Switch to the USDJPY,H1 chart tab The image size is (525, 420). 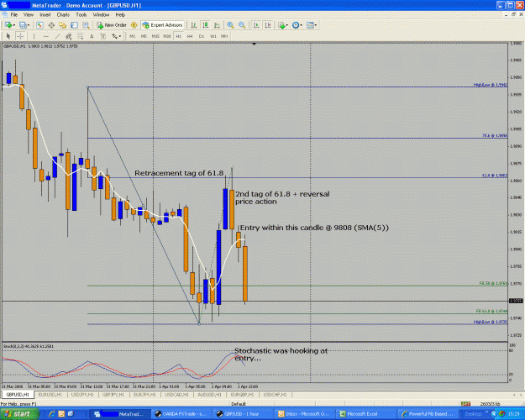click(82, 395)
